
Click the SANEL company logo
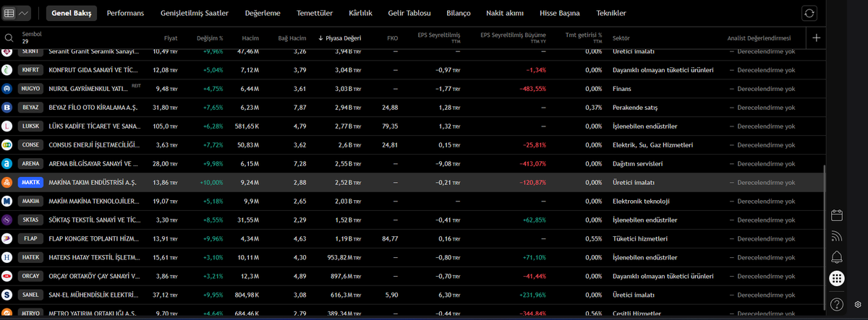tap(7, 295)
